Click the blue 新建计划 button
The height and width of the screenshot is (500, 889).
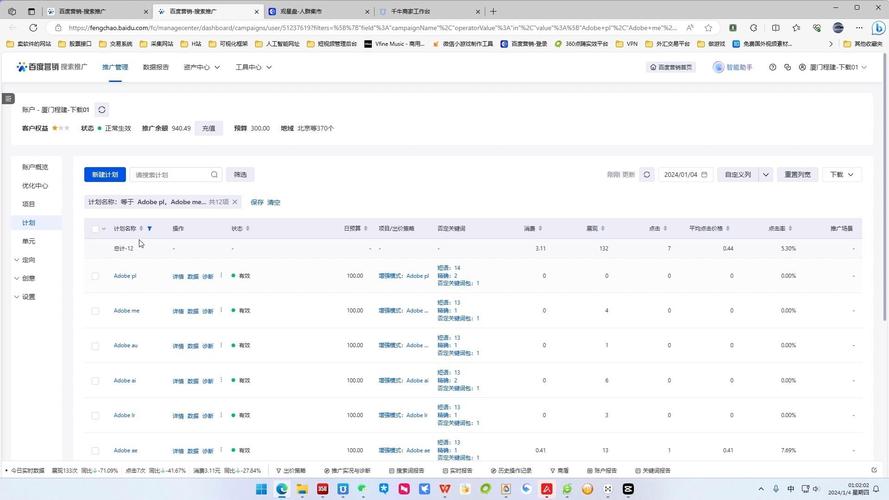click(x=105, y=175)
